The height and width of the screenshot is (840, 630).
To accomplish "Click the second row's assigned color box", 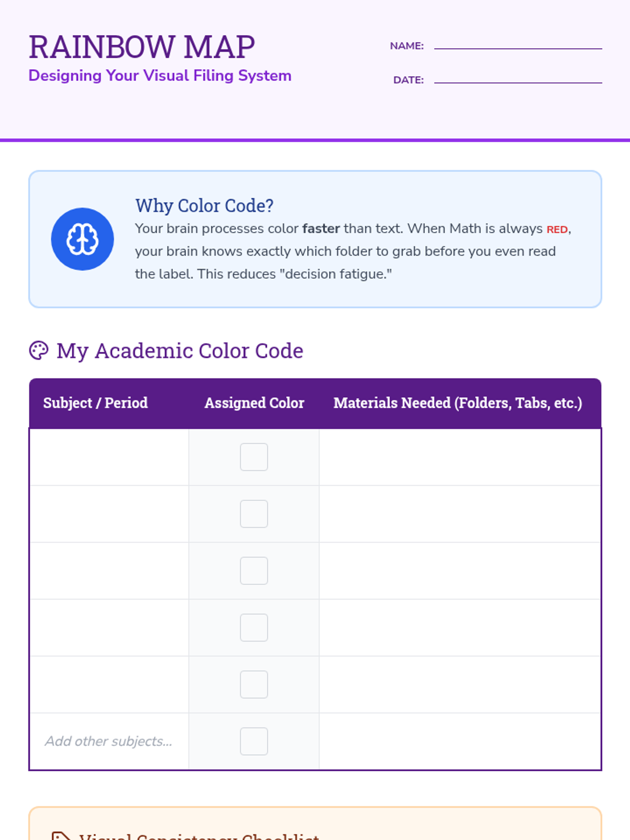I will coord(254,514).
